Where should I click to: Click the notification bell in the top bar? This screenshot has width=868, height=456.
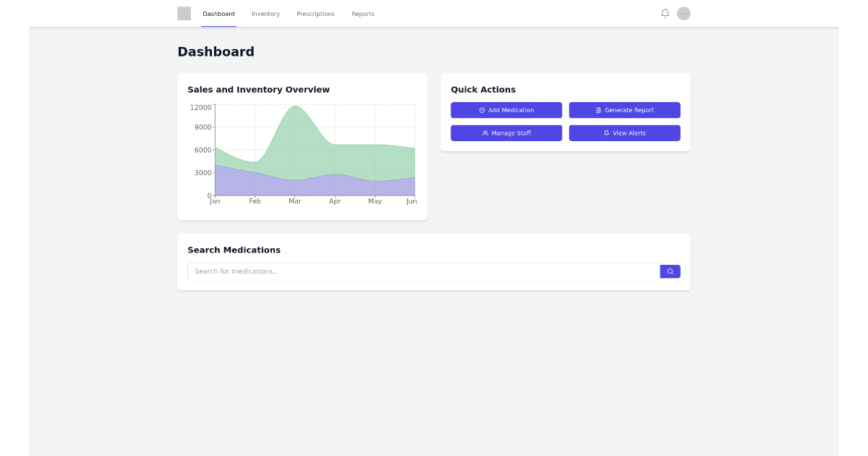pyautogui.click(x=665, y=12)
